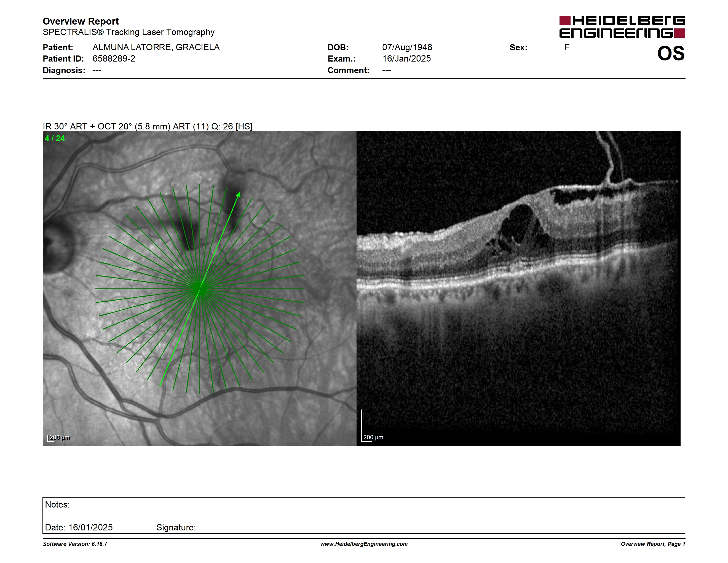Click the Heidelberg Engineering logo

[x=622, y=27]
